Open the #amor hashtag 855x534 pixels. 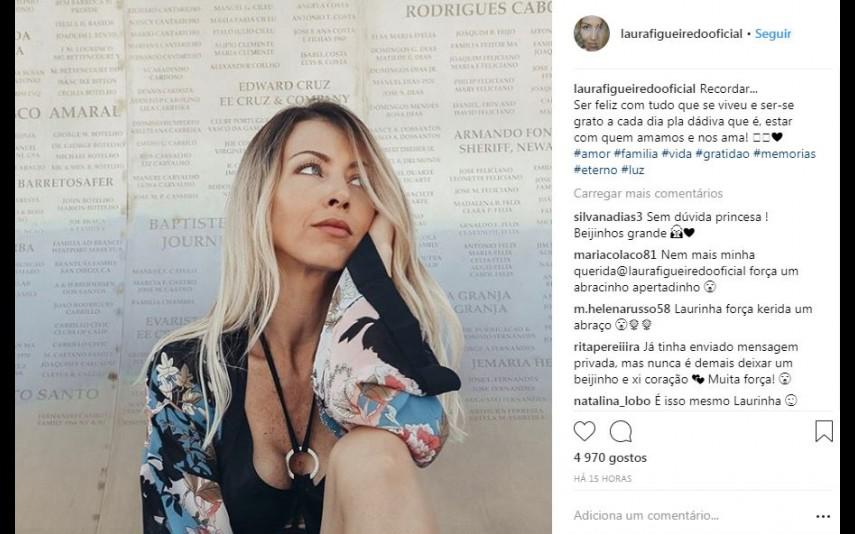click(592, 154)
